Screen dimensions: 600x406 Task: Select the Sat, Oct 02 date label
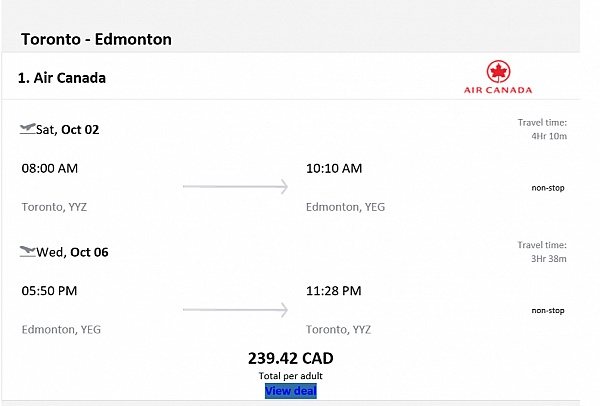[x=68, y=129]
